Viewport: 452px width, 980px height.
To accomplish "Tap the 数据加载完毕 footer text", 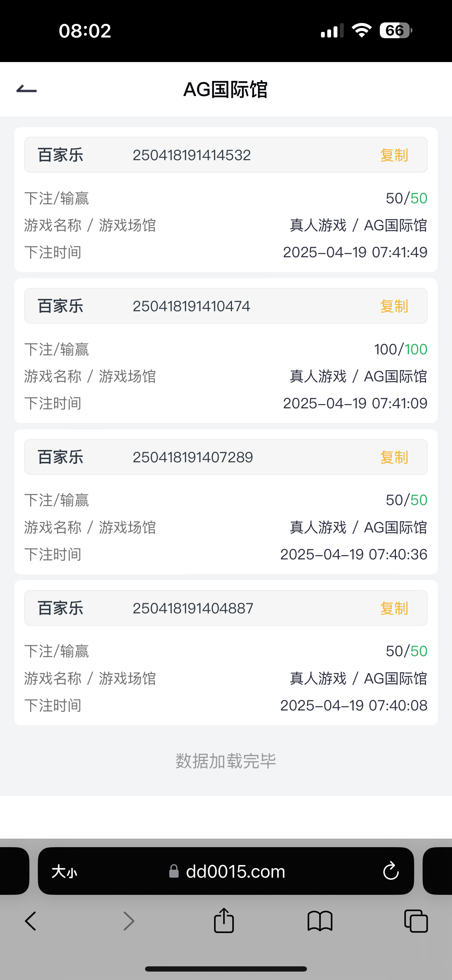I will (x=226, y=761).
